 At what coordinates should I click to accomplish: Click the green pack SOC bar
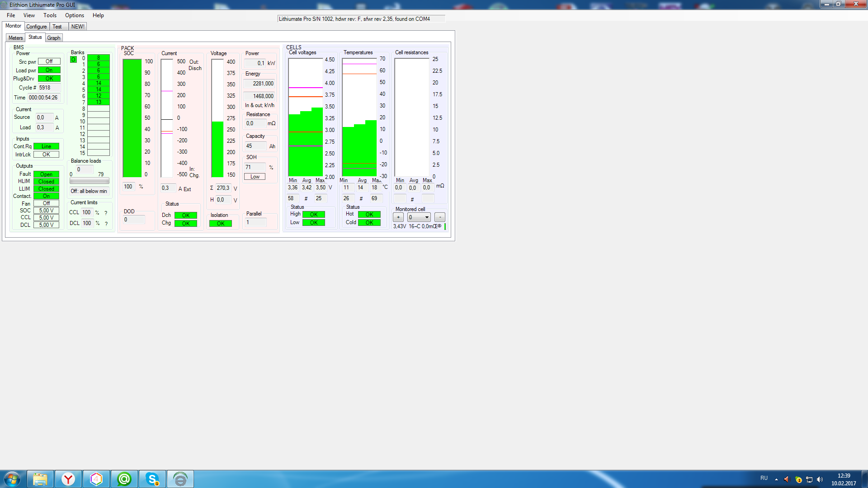pos(132,118)
